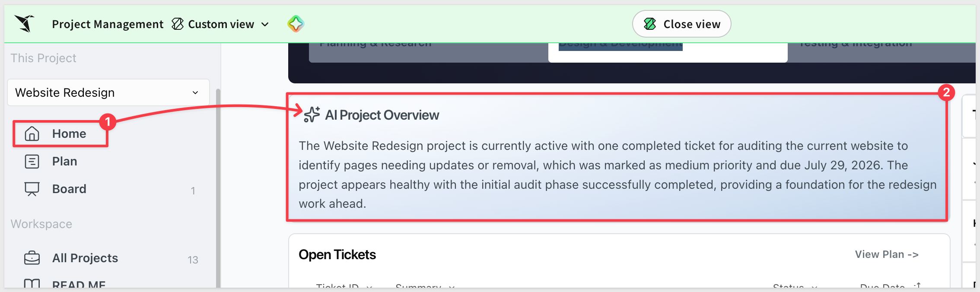Click the Home house icon

click(32, 134)
